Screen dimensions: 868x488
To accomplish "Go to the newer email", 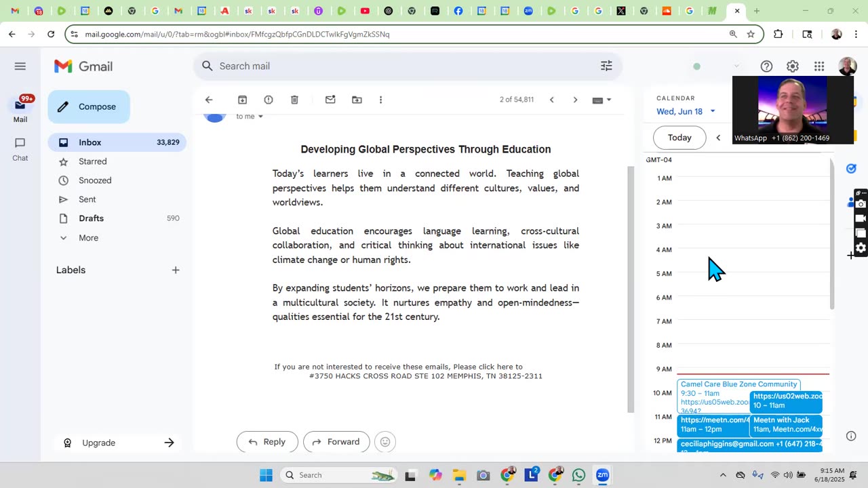I will coord(551,100).
